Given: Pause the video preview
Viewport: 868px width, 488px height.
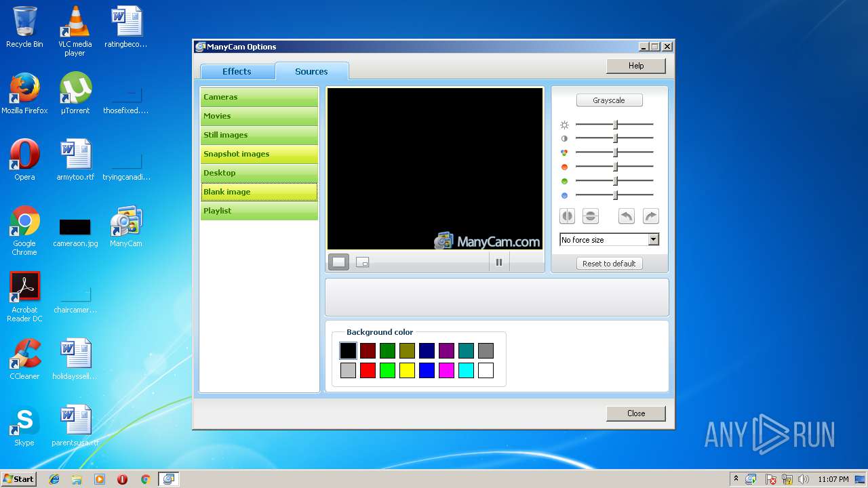Looking at the screenshot, I should tap(499, 262).
